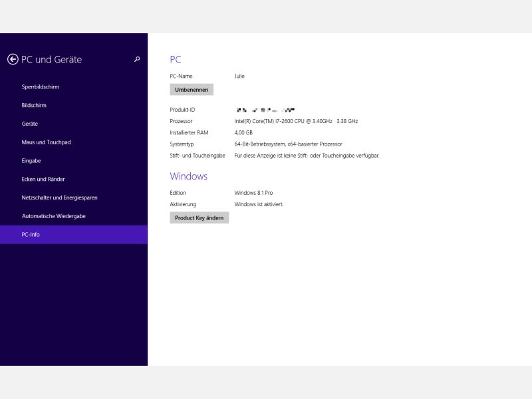Click the Stift- und Toucheingabe label
Image resolution: width=532 pixels, height=399 pixels.
[198, 156]
